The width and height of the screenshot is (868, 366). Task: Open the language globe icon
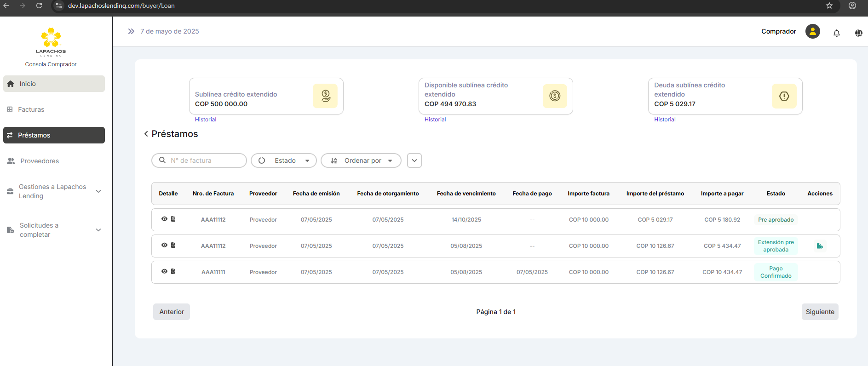coord(858,33)
